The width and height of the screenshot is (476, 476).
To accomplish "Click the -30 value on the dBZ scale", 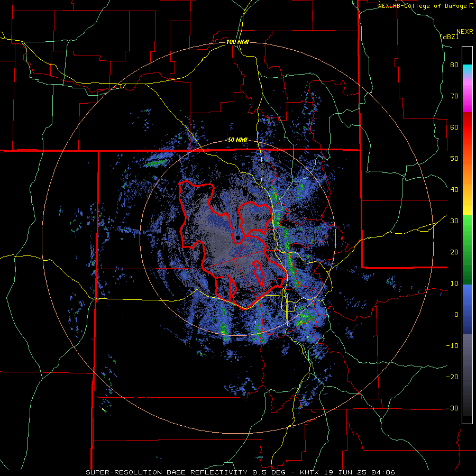I will [x=452, y=408].
